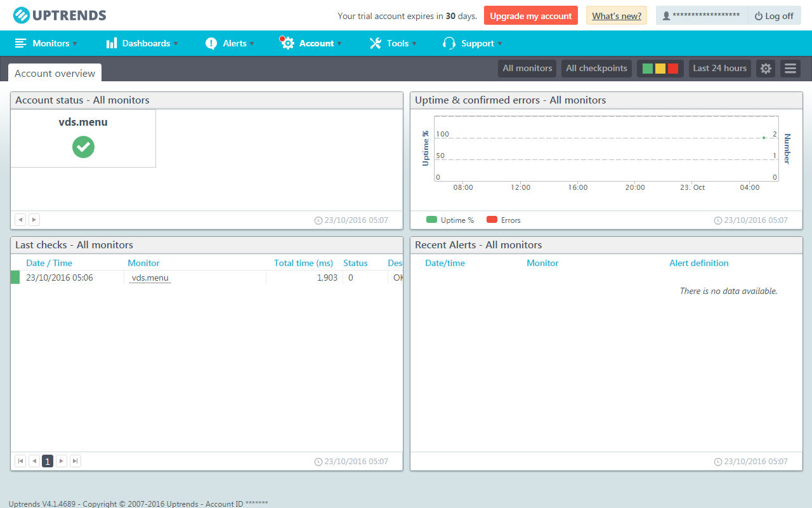Click the Tools wrench icon
The height and width of the screenshot is (508, 812).
376,43
